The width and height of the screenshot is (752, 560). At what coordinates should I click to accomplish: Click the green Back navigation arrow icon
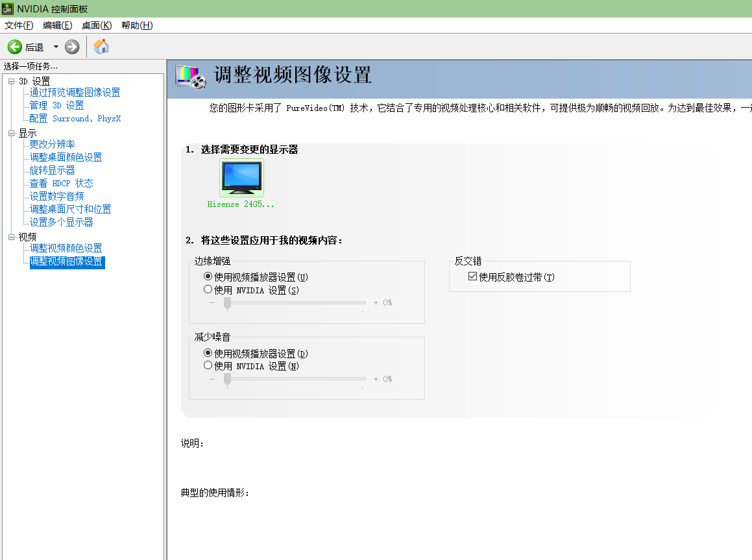pos(14,46)
